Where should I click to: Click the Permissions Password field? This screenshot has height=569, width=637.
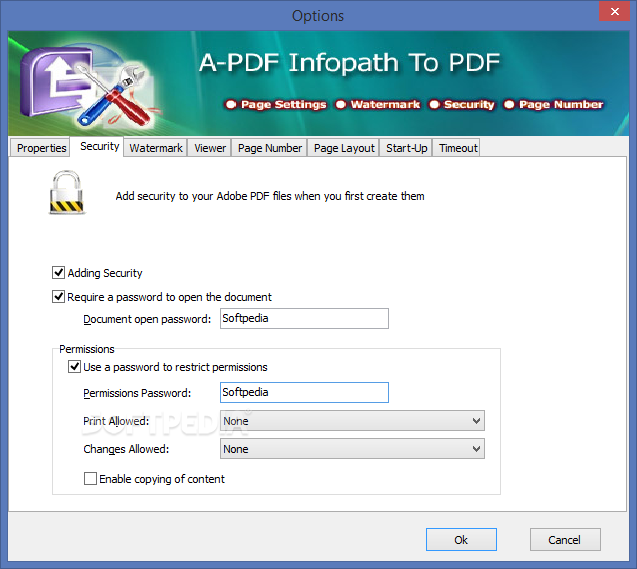coord(304,392)
